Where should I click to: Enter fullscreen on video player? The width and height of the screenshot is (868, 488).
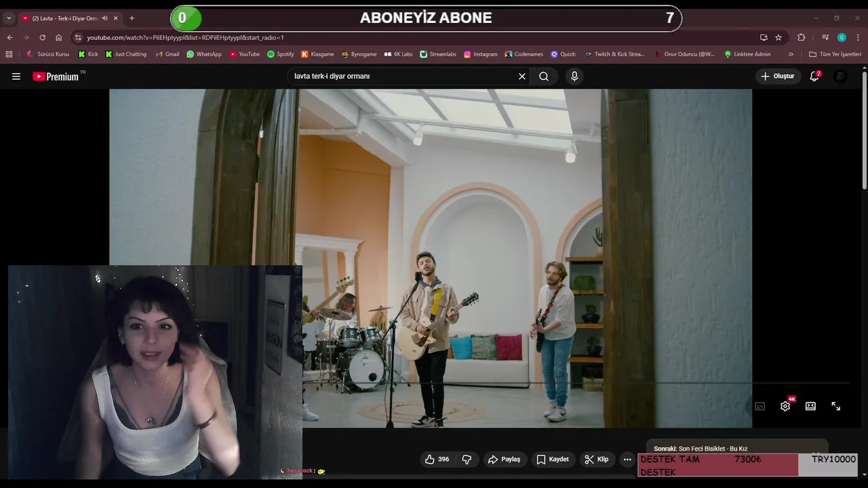coord(836,406)
